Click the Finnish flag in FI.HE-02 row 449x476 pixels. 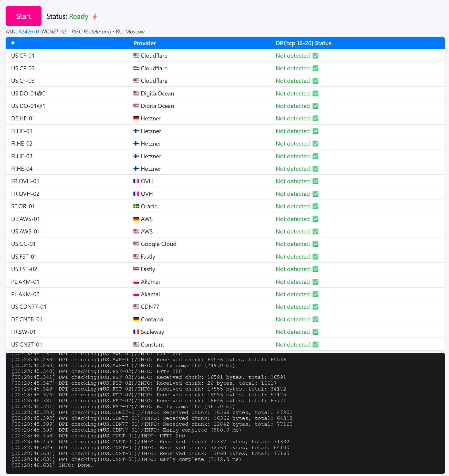pyautogui.click(x=136, y=143)
